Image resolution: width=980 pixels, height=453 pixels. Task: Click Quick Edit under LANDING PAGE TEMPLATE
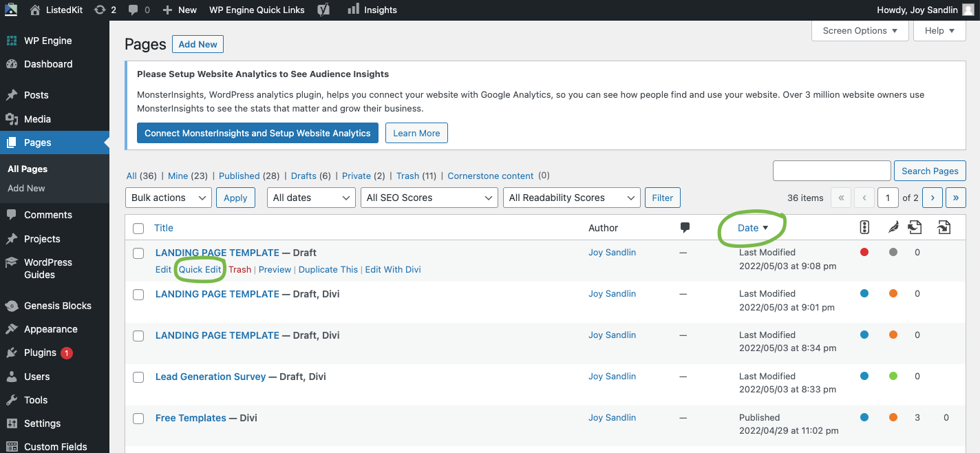(x=200, y=269)
